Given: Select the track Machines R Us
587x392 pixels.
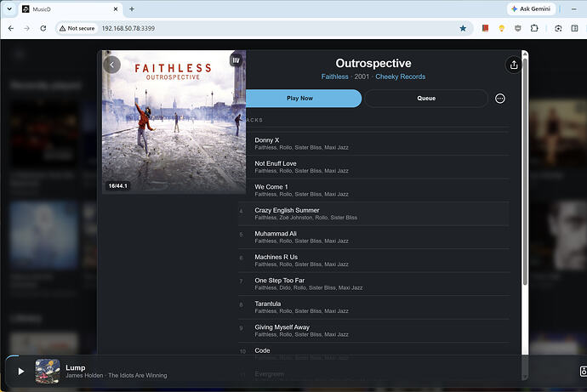Looking at the screenshot, I should (373, 260).
